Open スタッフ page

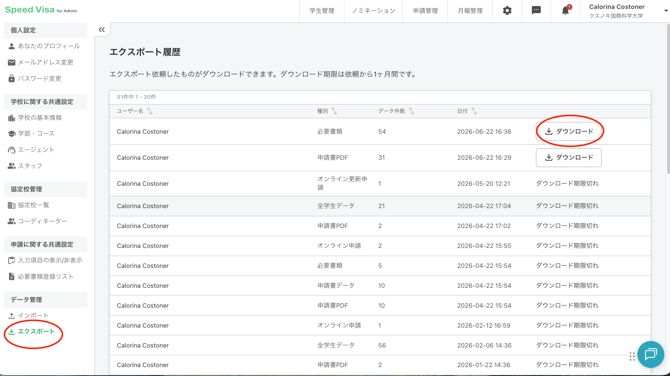pyautogui.click(x=25, y=166)
